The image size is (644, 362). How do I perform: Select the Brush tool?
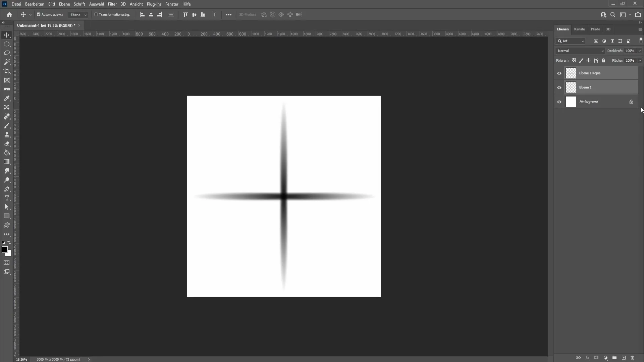[7, 126]
